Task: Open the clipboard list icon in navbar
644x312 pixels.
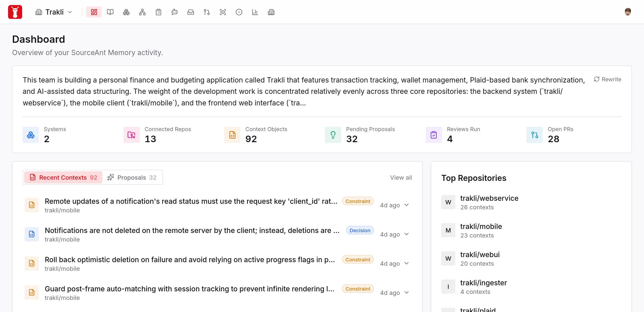Action: pos(158,12)
